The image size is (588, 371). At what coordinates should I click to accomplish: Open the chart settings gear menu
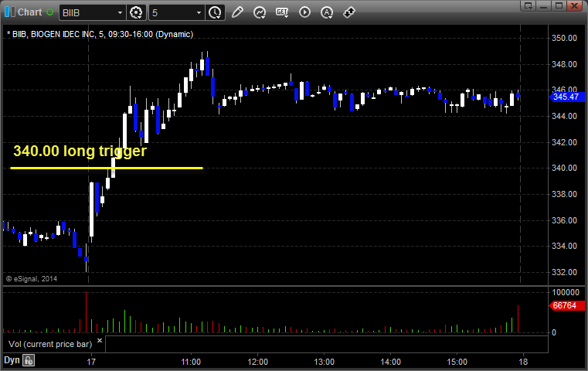tap(136, 12)
